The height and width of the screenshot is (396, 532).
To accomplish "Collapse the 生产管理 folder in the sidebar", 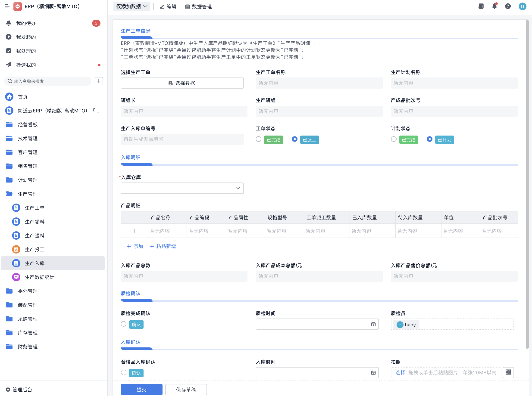I will [28, 194].
